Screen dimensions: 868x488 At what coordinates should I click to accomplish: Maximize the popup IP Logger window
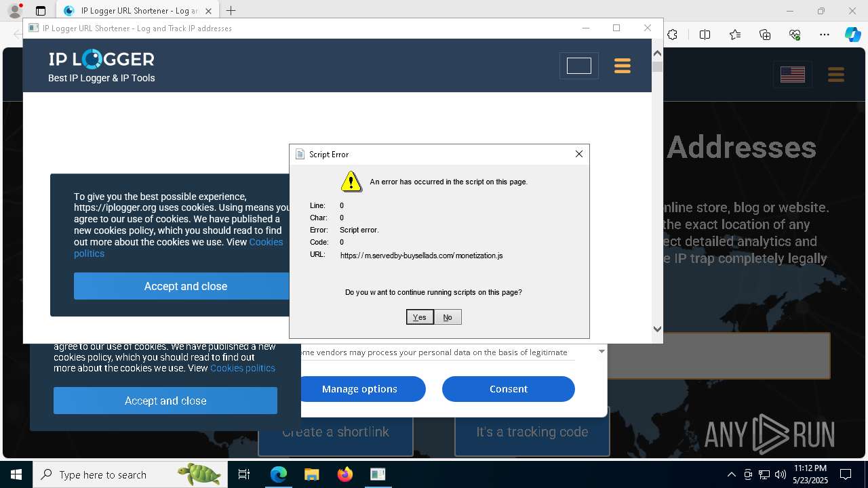coord(616,28)
